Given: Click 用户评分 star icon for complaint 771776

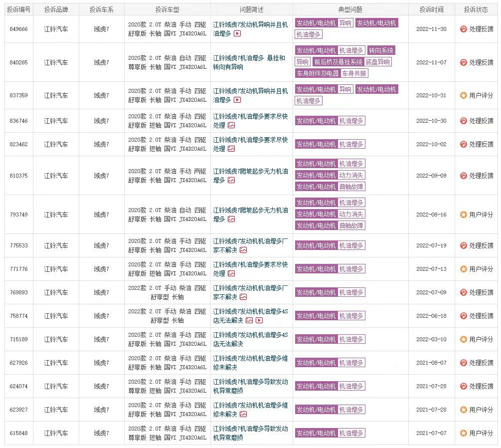Looking at the screenshot, I should tap(463, 269).
